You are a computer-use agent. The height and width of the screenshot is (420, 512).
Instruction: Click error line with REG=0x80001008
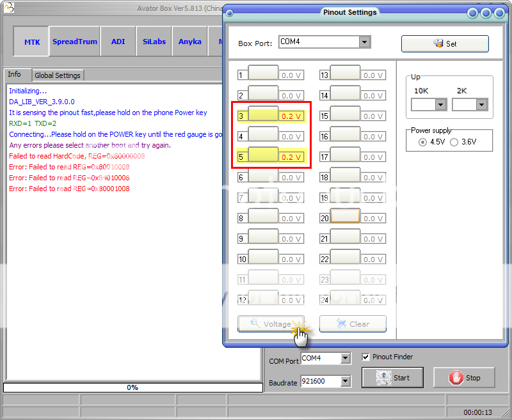[69, 189]
